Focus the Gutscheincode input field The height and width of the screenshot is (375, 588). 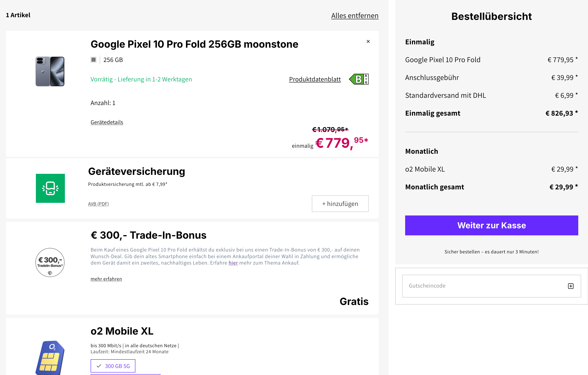pyautogui.click(x=484, y=286)
